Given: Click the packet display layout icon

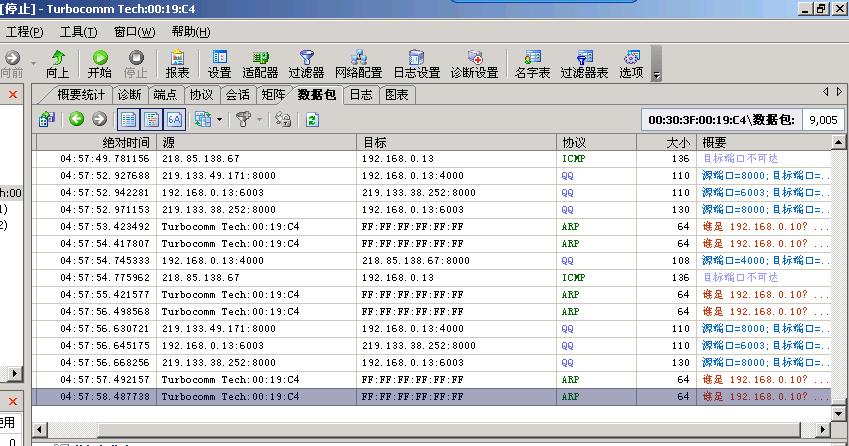Looking at the screenshot, I should click(x=203, y=119).
